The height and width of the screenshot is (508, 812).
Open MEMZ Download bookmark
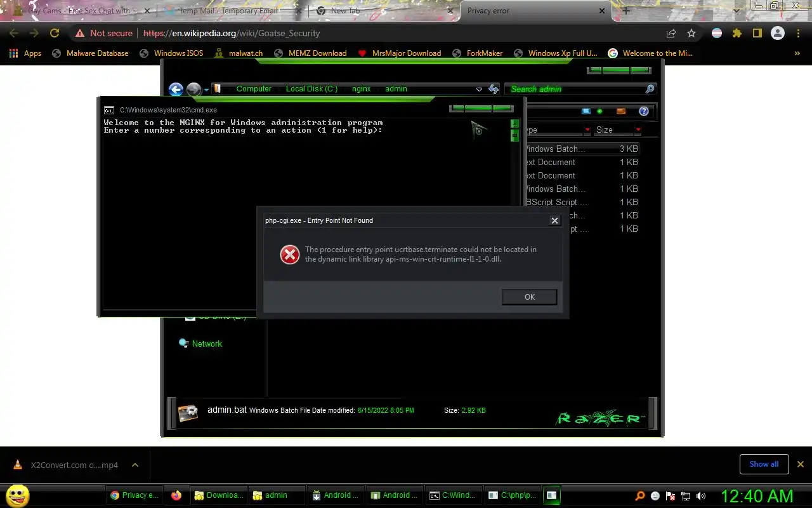coord(310,53)
